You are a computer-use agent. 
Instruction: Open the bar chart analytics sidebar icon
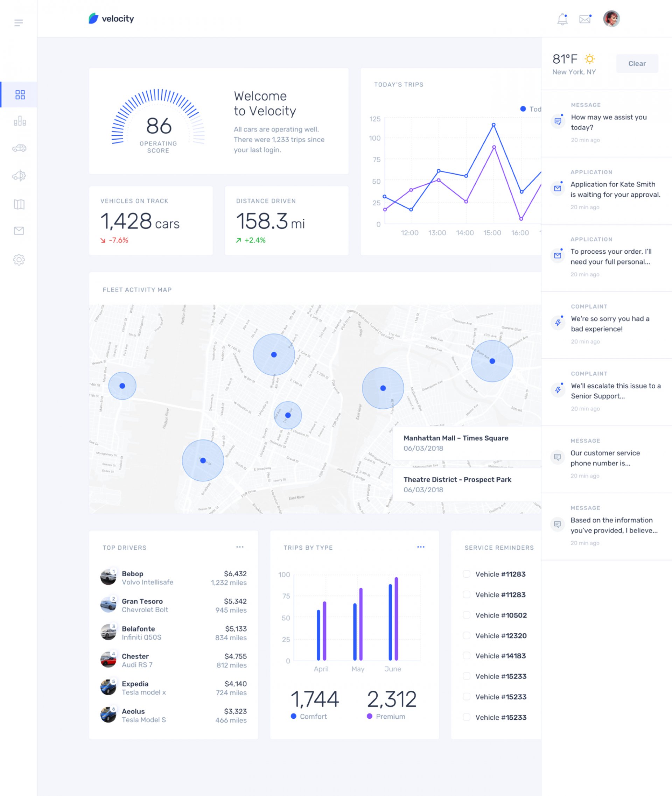[x=20, y=121]
